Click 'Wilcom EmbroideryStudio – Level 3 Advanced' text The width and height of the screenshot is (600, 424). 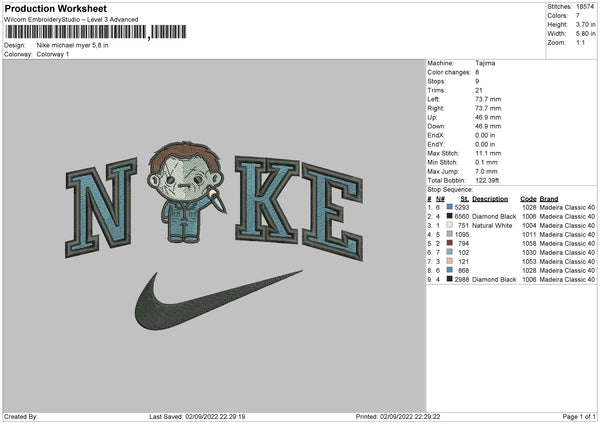point(71,20)
